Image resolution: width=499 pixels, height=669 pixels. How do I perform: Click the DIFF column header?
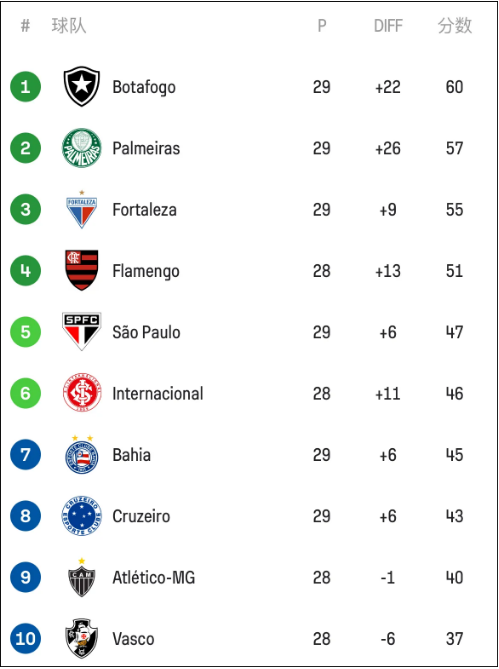388,26
